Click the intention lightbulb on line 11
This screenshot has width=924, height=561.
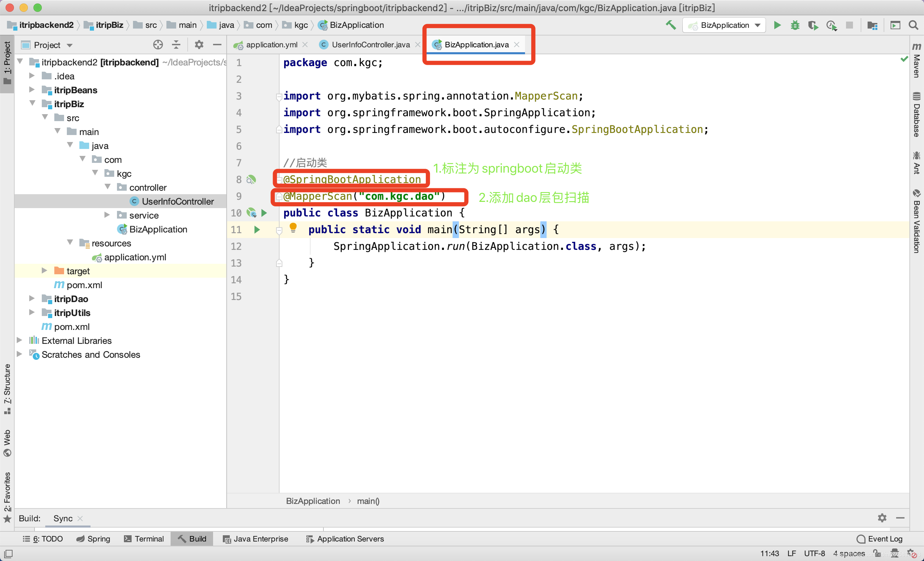[x=293, y=228]
